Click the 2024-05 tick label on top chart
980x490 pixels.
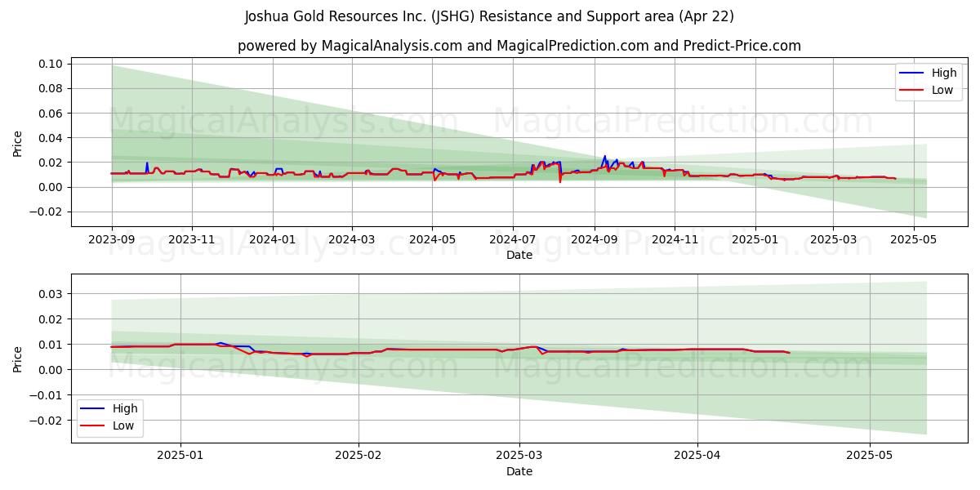coord(432,240)
